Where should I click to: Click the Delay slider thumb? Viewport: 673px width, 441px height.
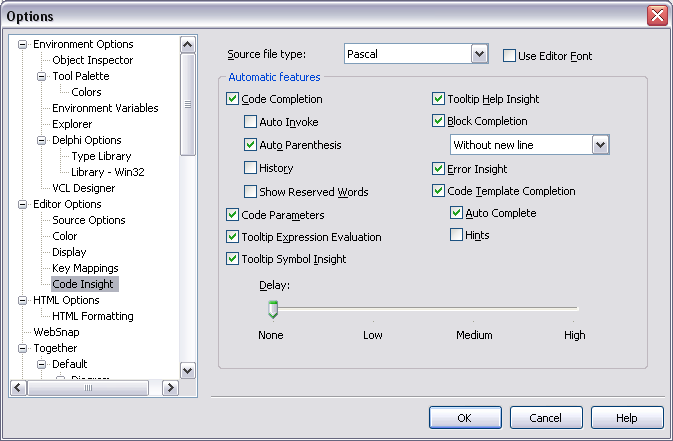[x=271, y=309]
